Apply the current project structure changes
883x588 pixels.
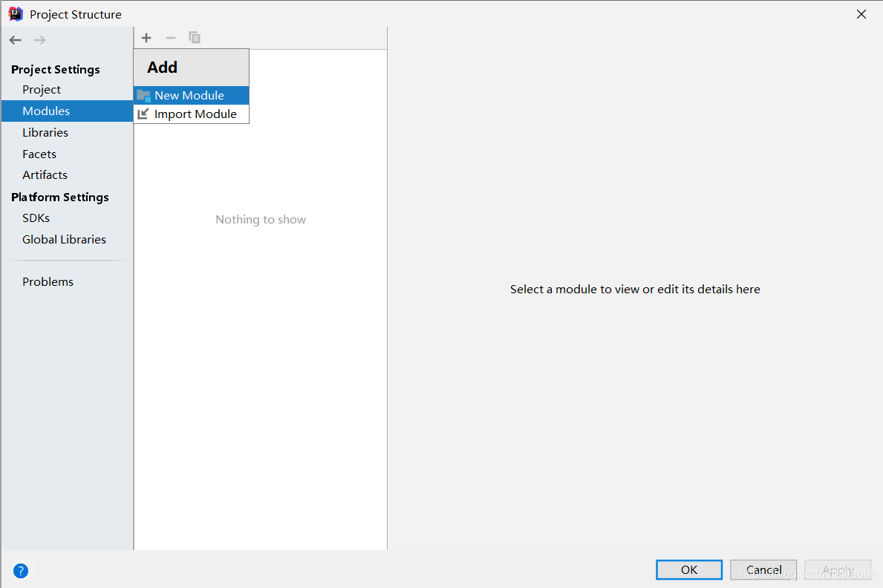click(838, 569)
